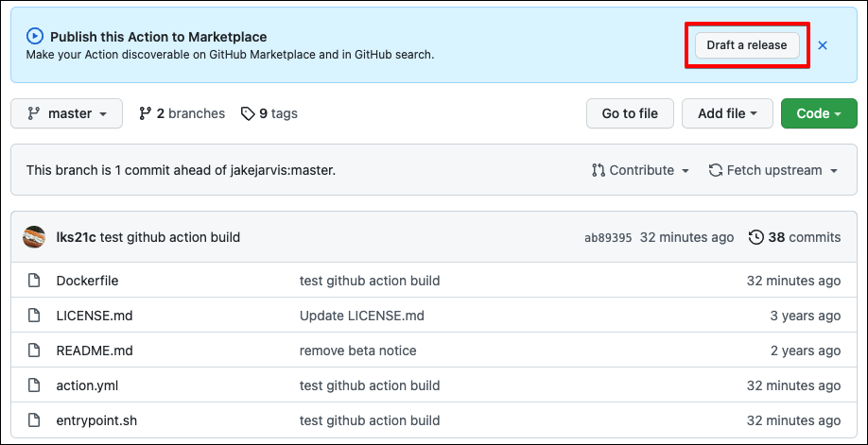Dismiss the Marketplace banner with the X

(x=823, y=45)
